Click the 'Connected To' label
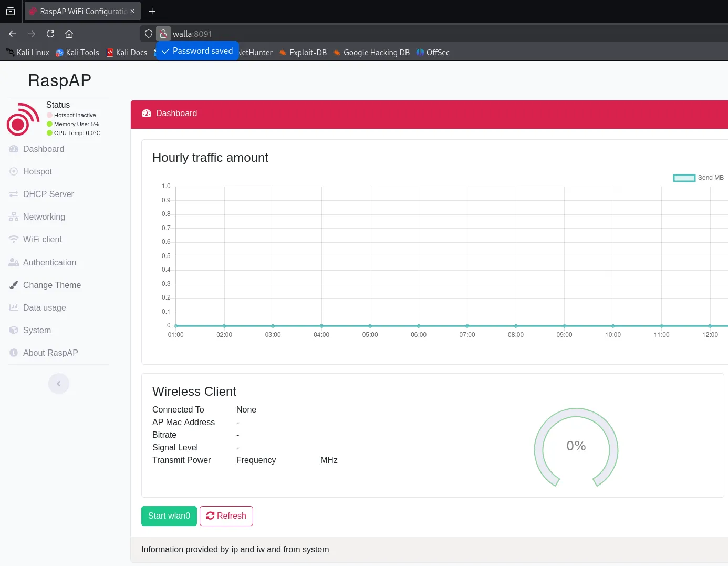The image size is (728, 566). click(x=178, y=409)
